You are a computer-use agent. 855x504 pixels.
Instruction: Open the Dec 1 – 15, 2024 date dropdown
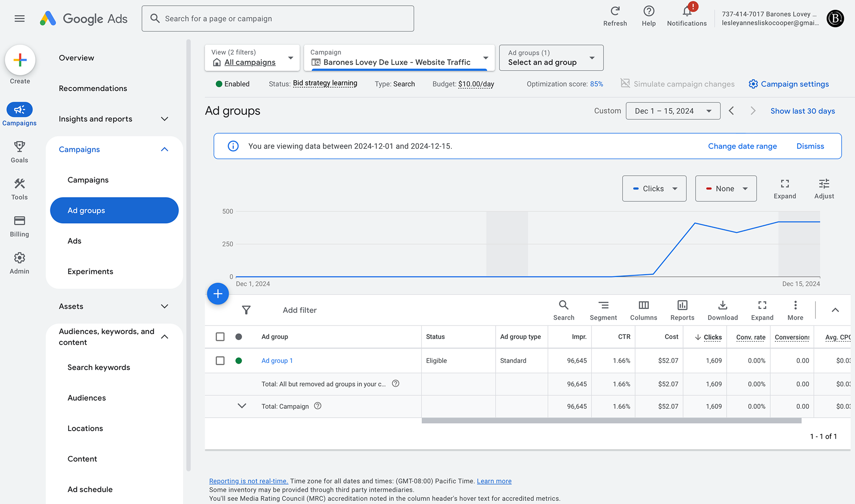pos(672,111)
